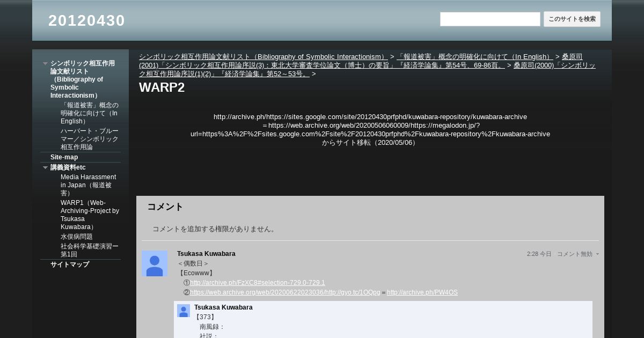Click Tsukasa Kuwabara name in the reply

tap(223, 307)
